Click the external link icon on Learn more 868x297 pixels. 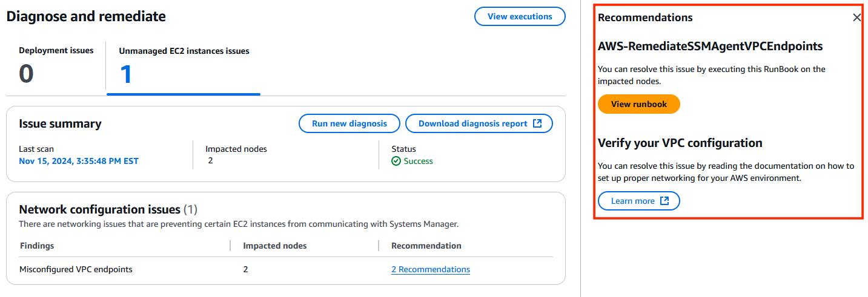pos(664,201)
